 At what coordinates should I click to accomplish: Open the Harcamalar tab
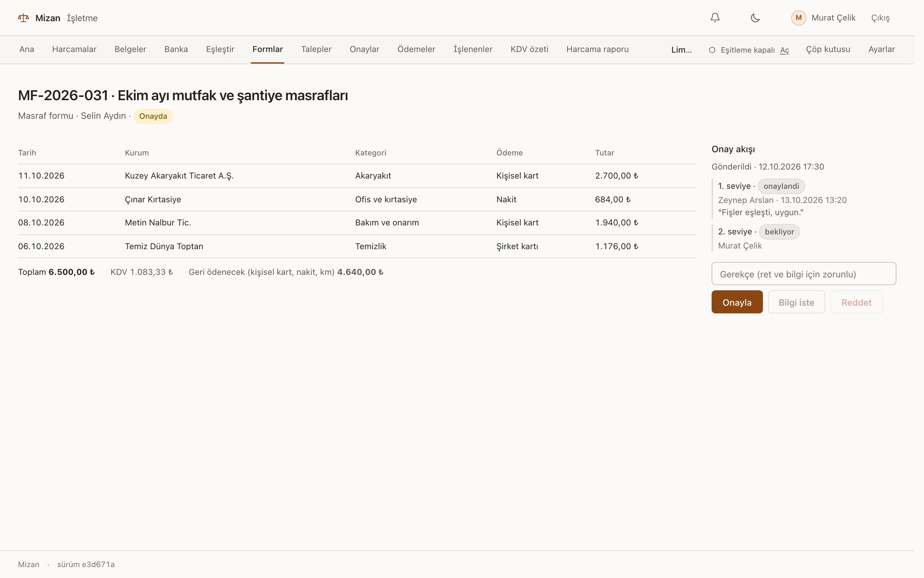74,49
